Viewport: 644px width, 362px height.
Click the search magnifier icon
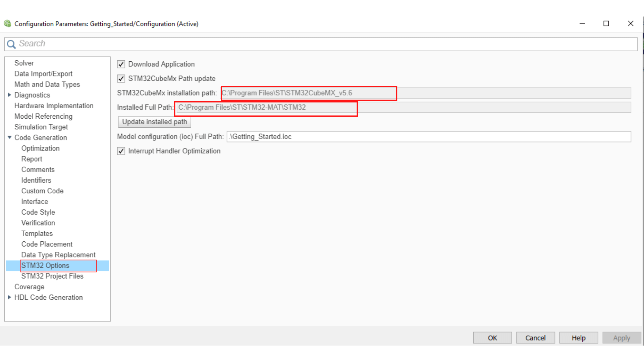(11, 44)
